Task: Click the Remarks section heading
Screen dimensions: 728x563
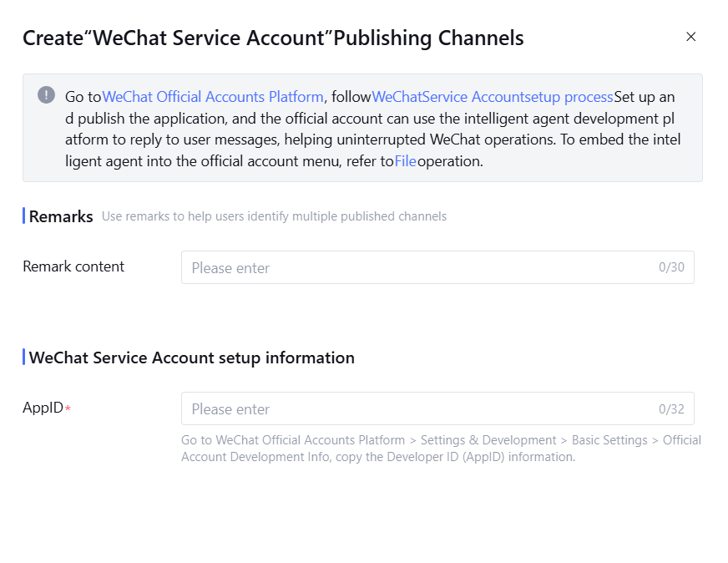Action: click(61, 216)
